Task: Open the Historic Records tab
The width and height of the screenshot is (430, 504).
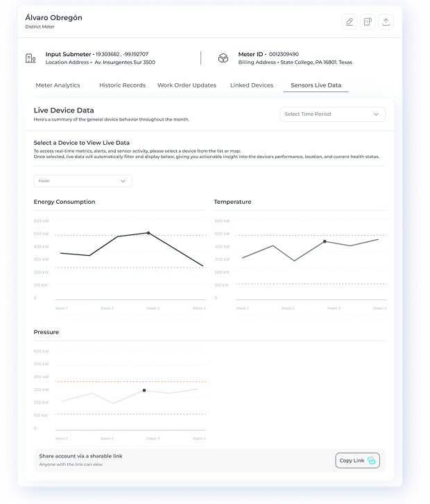Action: (x=122, y=85)
